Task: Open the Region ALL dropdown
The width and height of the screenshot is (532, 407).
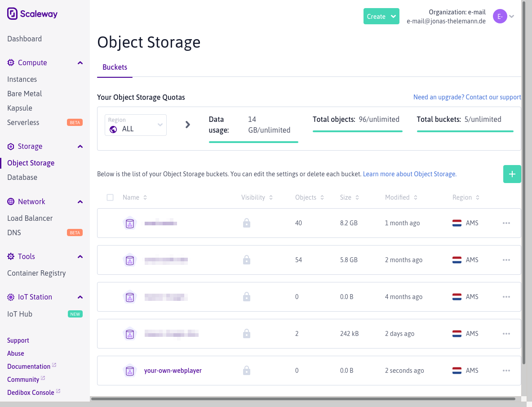Action: tap(135, 125)
